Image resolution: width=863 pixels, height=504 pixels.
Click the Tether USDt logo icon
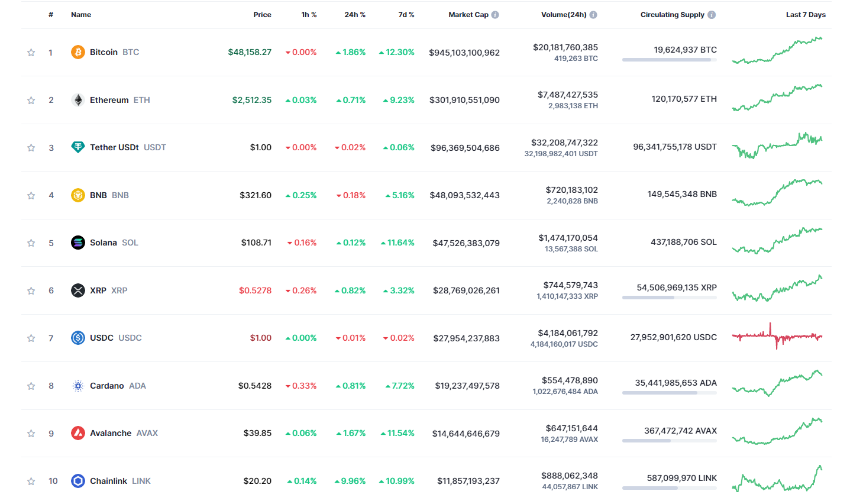(78, 147)
